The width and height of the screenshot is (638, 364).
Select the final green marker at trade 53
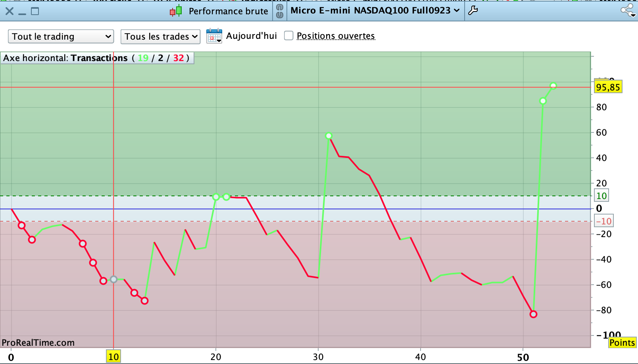tap(553, 86)
